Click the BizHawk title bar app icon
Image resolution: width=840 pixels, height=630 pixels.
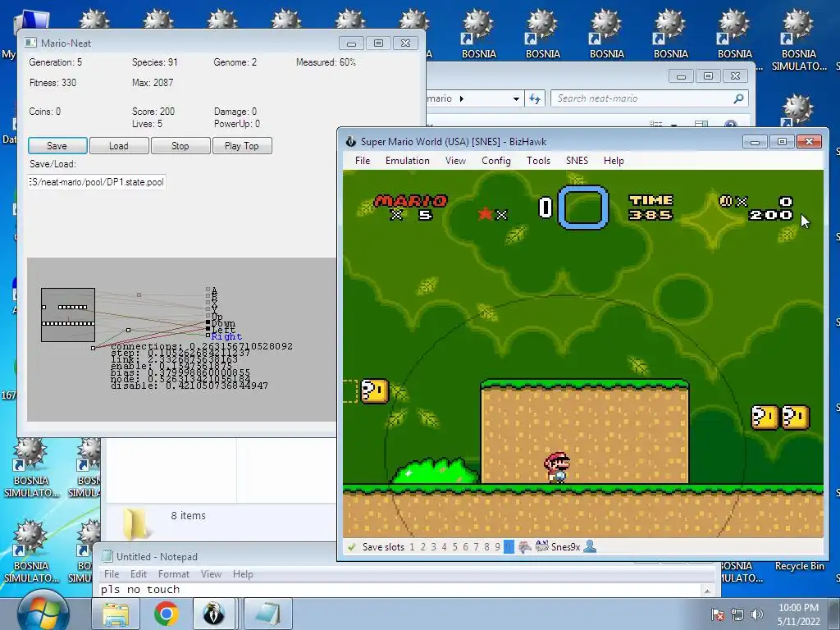tap(351, 141)
